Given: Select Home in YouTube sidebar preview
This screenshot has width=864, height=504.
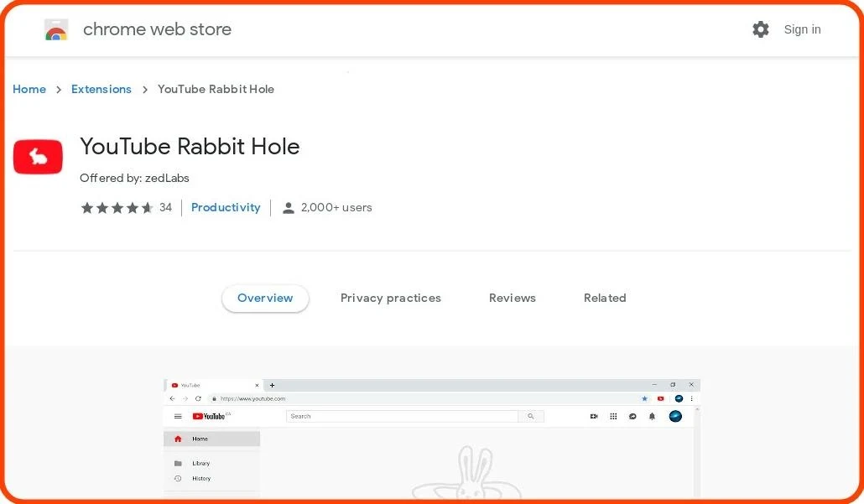Looking at the screenshot, I should point(212,439).
